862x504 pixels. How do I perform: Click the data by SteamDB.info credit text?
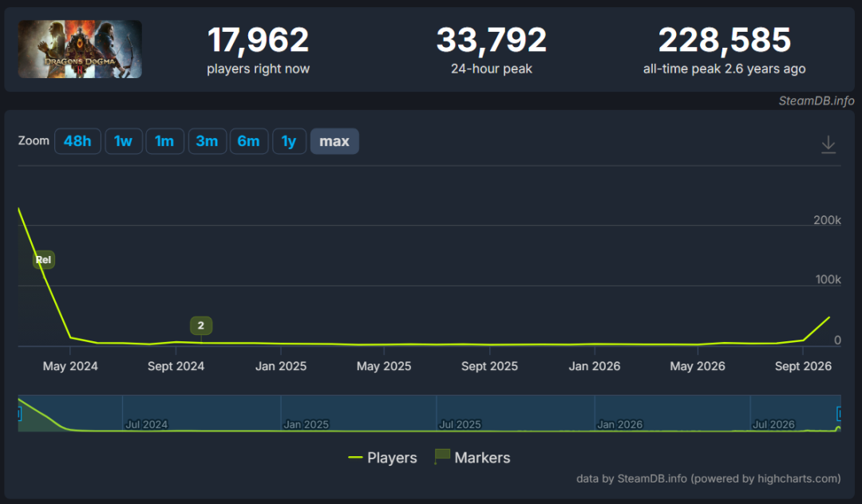[708, 478]
